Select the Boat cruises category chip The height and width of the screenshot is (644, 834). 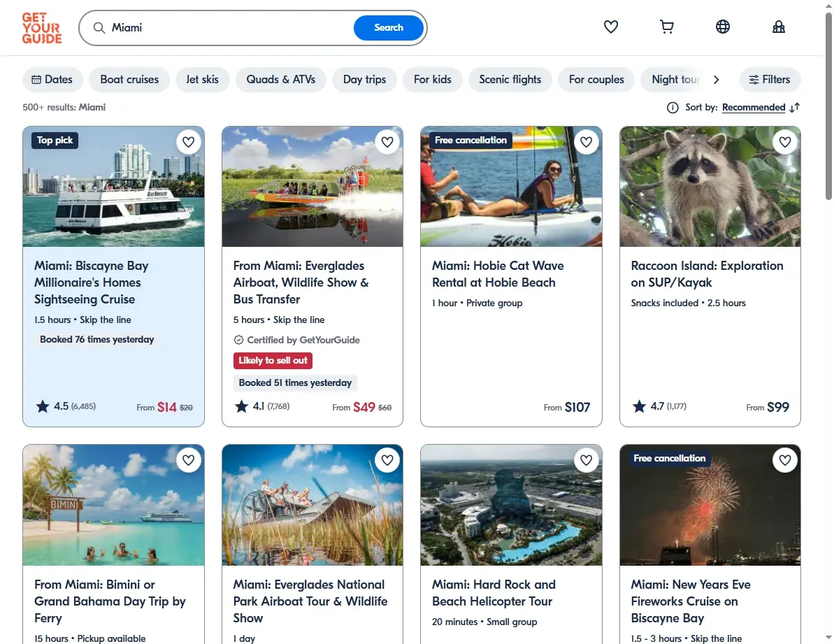pyautogui.click(x=129, y=80)
